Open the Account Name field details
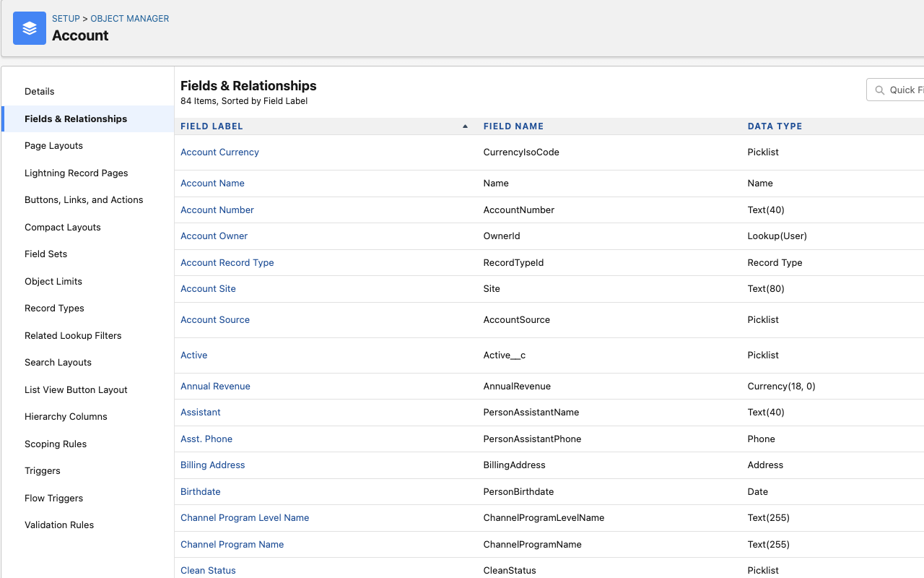 (x=212, y=183)
